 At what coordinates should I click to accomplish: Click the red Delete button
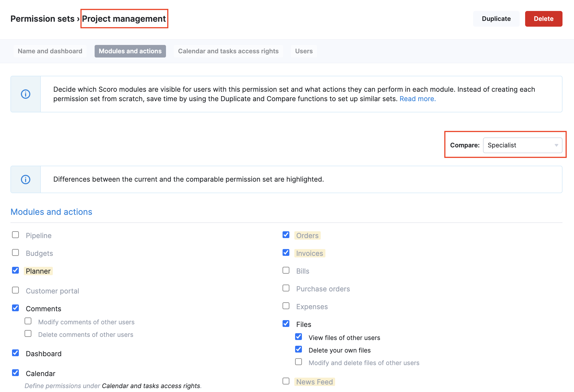click(543, 19)
